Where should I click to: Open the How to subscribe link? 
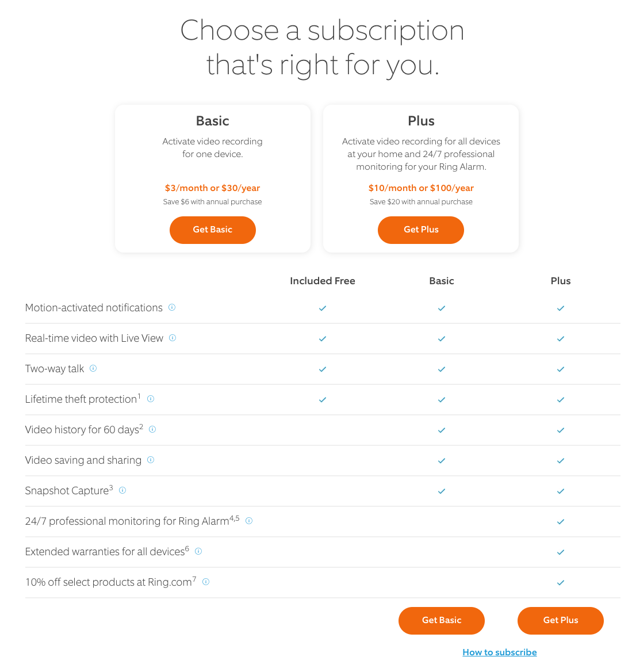[x=500, y=652]
